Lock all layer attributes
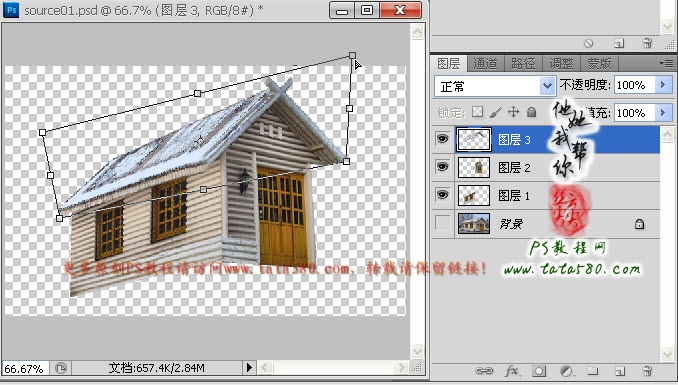Viewport: 678px width, 385px height. pos(531,112)
